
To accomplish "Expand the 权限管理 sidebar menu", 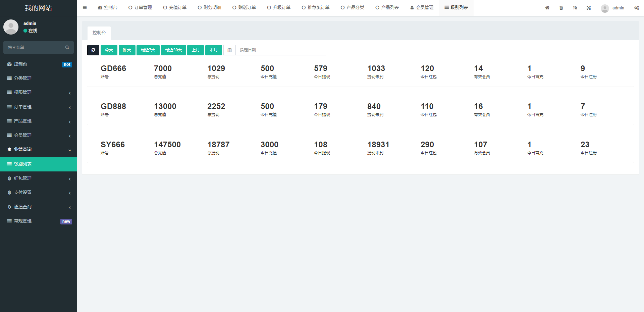I will (x=39, y=93).
